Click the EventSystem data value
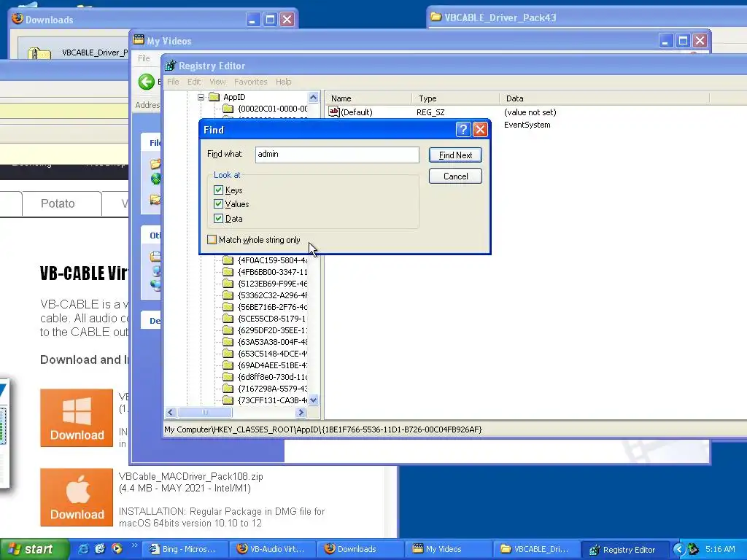 (x=527, y=125)
